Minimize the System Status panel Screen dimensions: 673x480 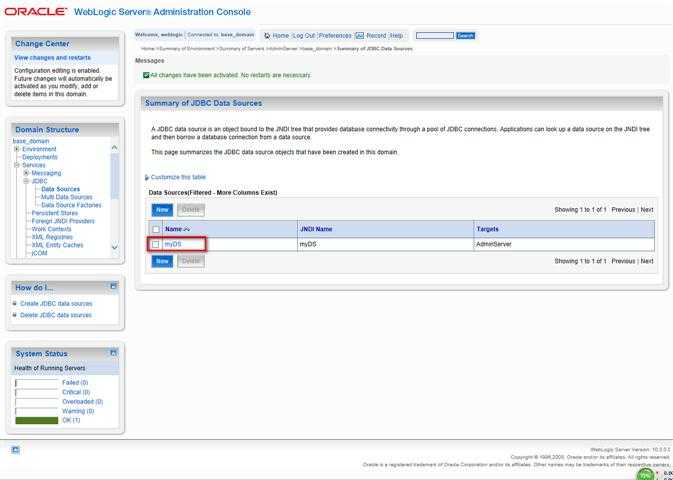(113, 353)
